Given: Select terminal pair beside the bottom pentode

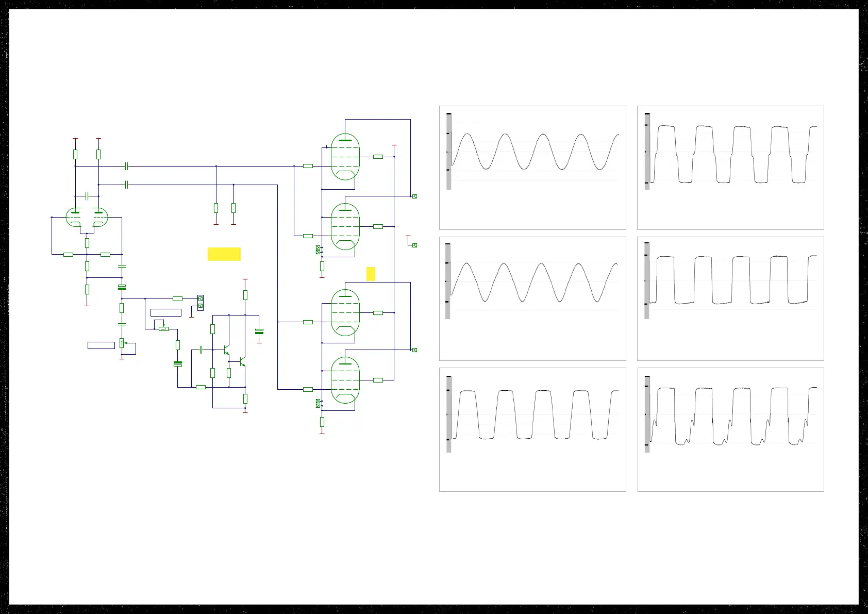Looking at the screenshot, I should point(318,404).
